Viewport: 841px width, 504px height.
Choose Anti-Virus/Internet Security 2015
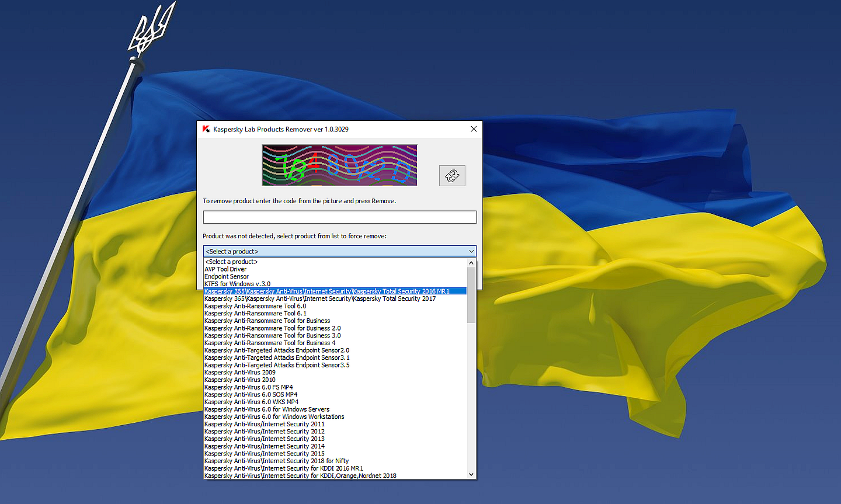tap(335, 454)
